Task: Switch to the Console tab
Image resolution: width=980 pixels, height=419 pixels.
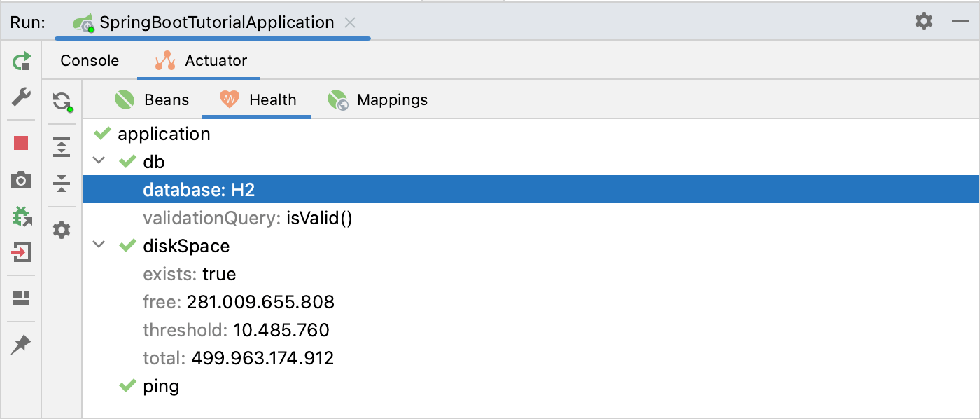Action: [x=89, y=60]
